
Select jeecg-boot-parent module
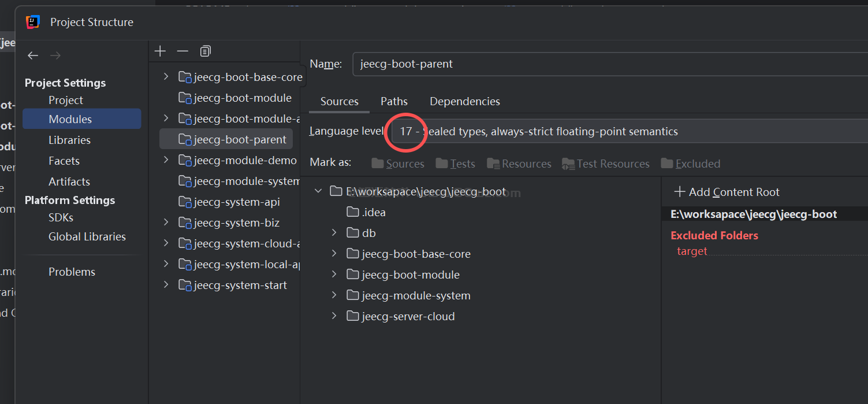[226, 139]
